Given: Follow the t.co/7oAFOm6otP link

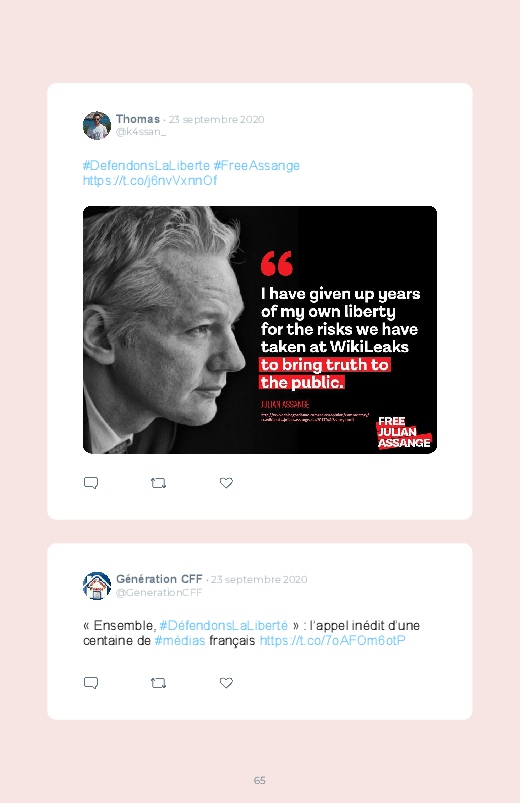Looking at the screenshot, I should pos(332,641).
